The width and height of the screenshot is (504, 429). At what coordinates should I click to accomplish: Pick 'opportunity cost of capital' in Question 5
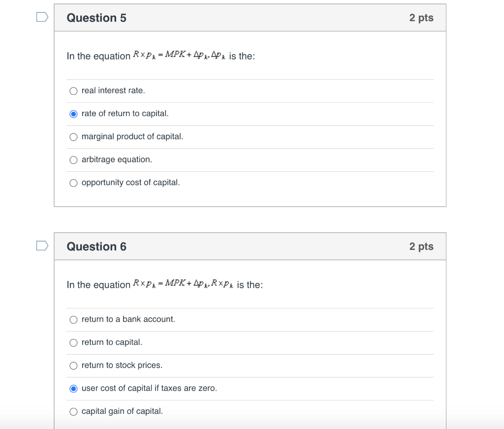point(73,183)
